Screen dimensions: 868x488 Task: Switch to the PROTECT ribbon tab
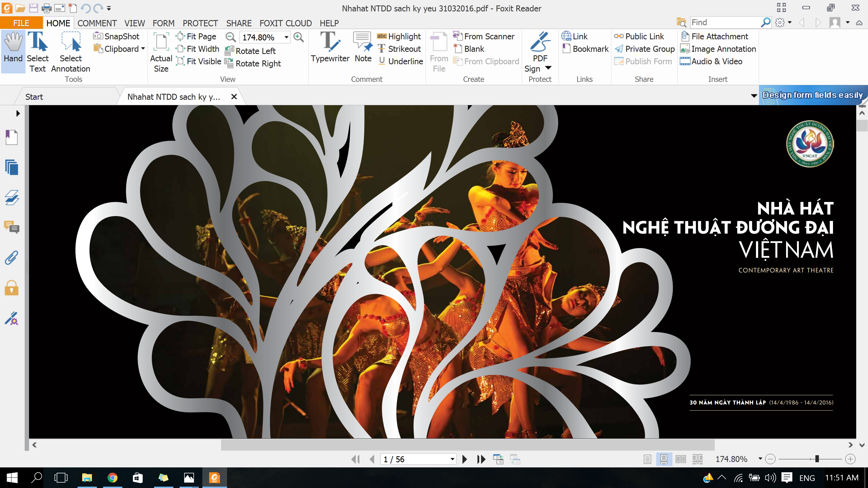(x=200, y=23)
